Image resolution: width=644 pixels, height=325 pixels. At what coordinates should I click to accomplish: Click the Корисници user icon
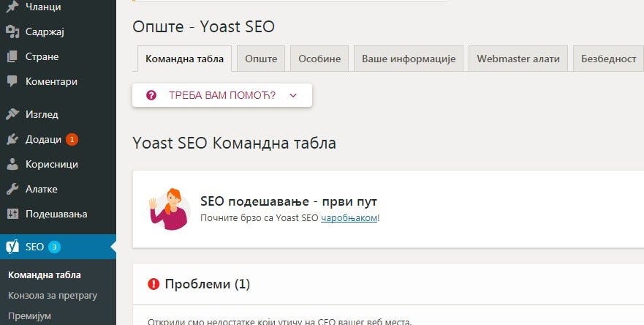coord(12,164)
